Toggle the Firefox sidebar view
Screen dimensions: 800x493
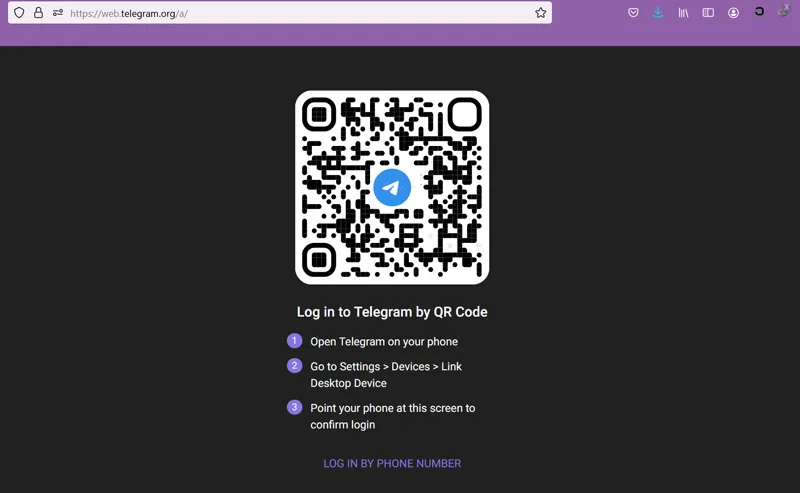click(x=708, y=13)
